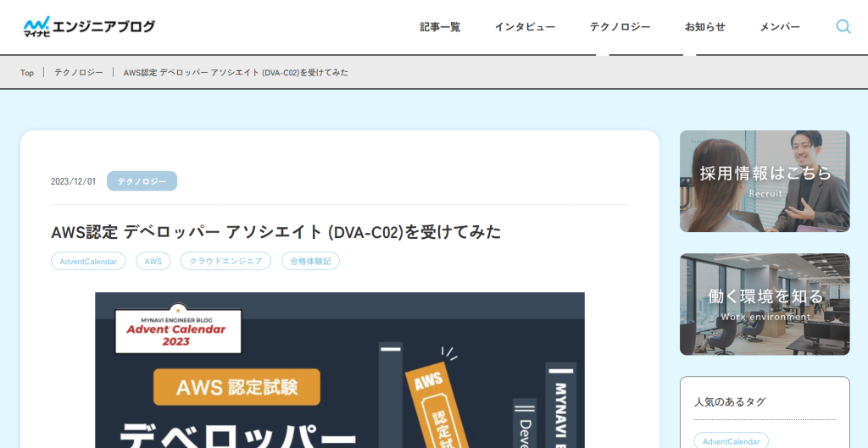
Task: Select テクノロジー in the top navigation
Action: 620,26
